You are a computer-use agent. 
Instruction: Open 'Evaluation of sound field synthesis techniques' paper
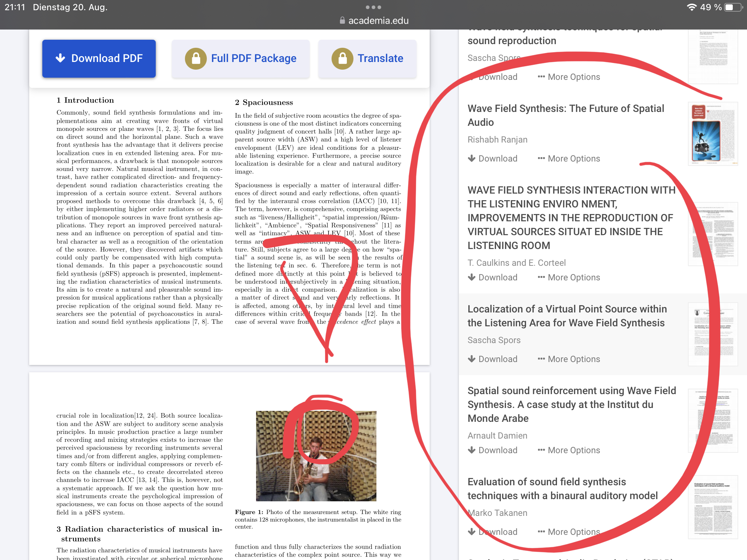[563, 489]
